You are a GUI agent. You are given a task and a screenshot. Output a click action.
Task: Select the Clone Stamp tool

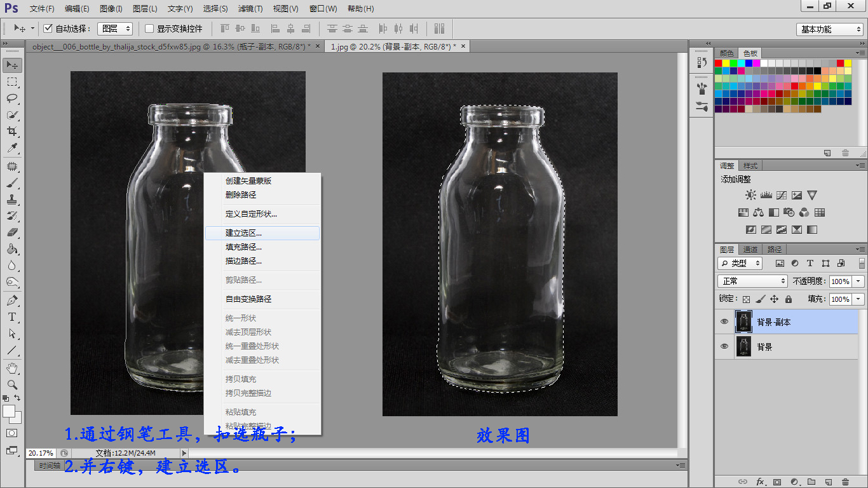click(x=12, y=200)
